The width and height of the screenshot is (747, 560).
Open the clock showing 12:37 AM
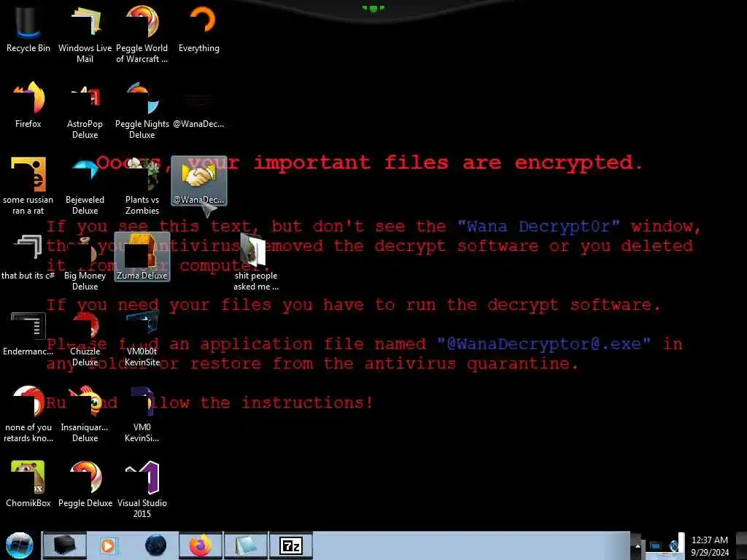point(709,546)
